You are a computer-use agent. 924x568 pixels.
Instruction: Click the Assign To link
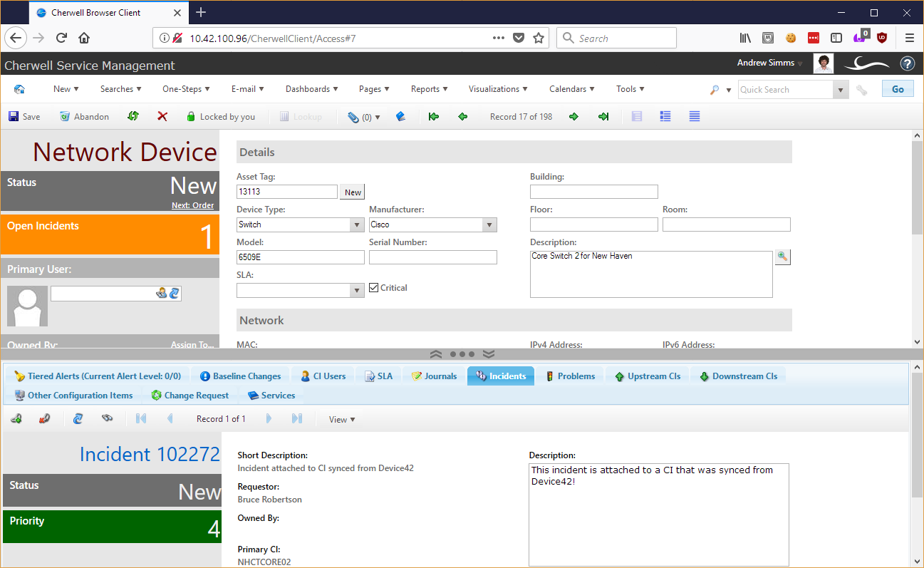(x=192, y=345)
